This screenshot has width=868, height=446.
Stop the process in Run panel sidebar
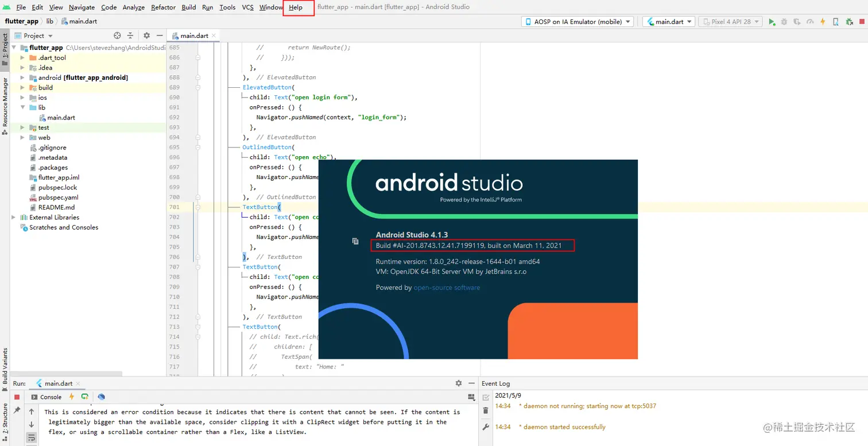17,397
